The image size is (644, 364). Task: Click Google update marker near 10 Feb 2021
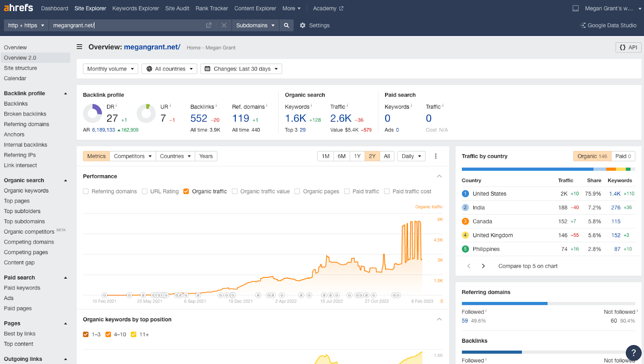coord(104,295)
